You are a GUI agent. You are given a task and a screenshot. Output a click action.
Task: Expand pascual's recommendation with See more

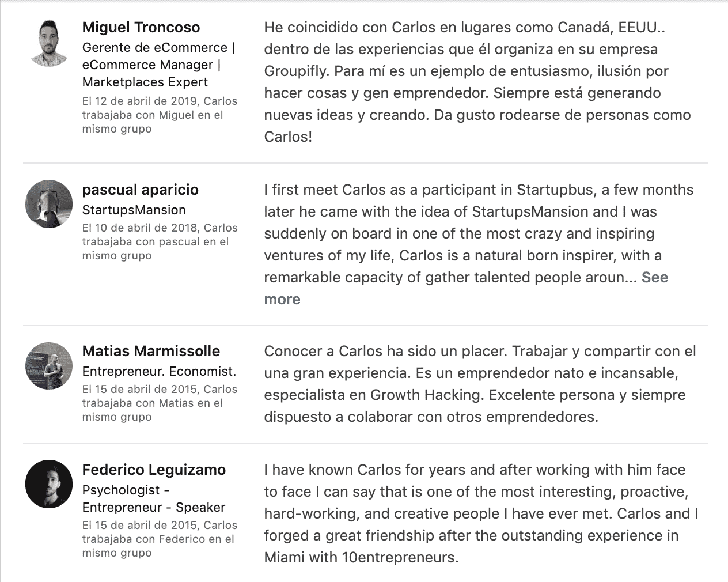(466, 288)
